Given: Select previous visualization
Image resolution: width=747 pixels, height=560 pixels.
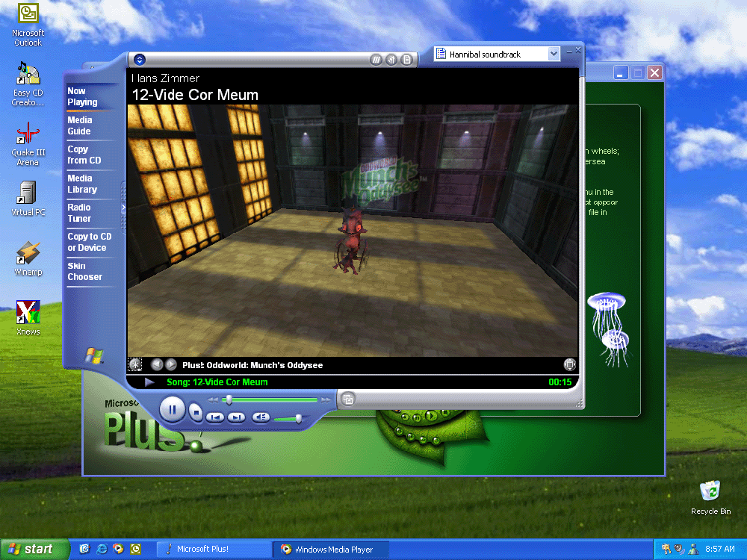Looking at the screenshot, I should coord(156,365).
